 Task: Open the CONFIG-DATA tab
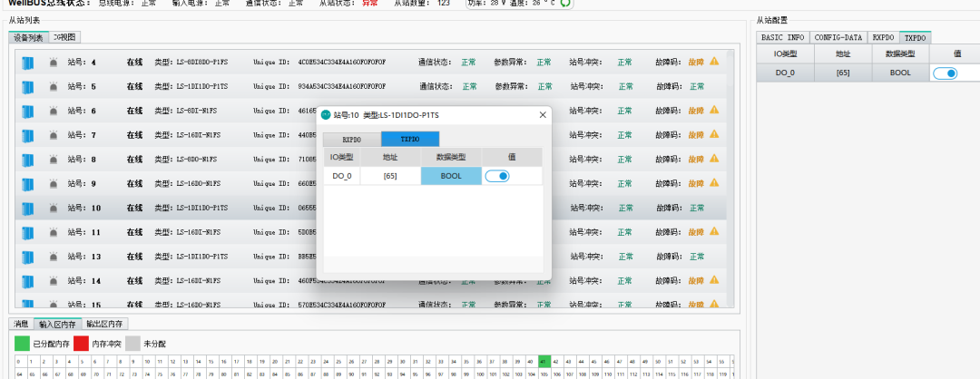[x=838, y=37]
